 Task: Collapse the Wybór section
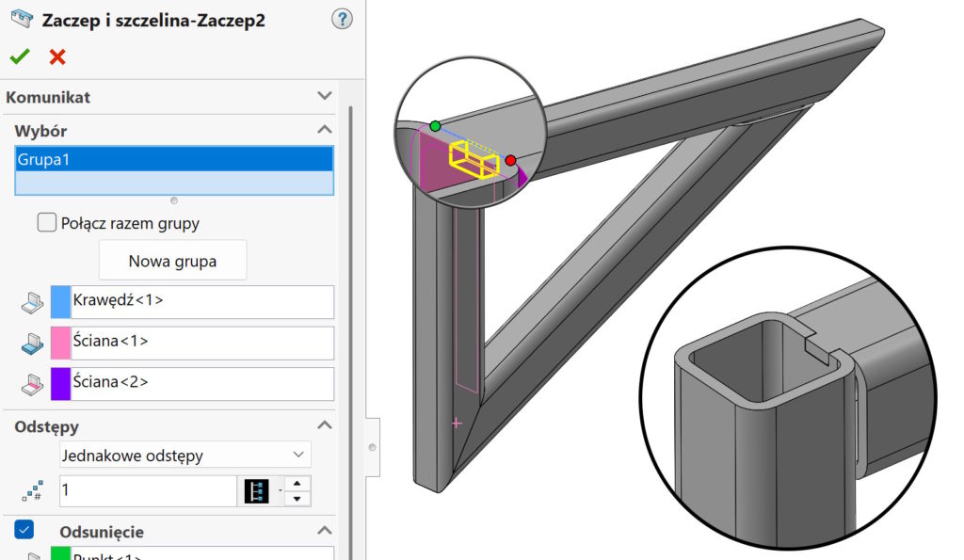325,130
